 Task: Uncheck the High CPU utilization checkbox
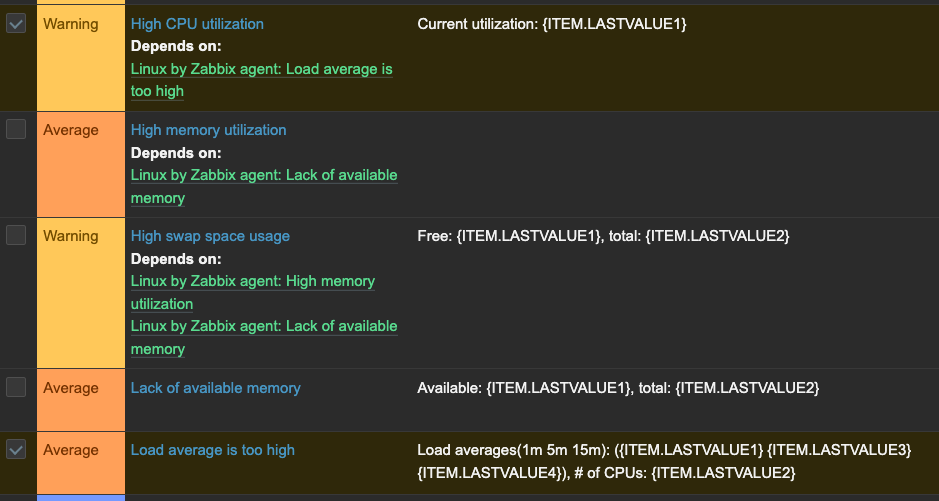[x=16, y=23]
